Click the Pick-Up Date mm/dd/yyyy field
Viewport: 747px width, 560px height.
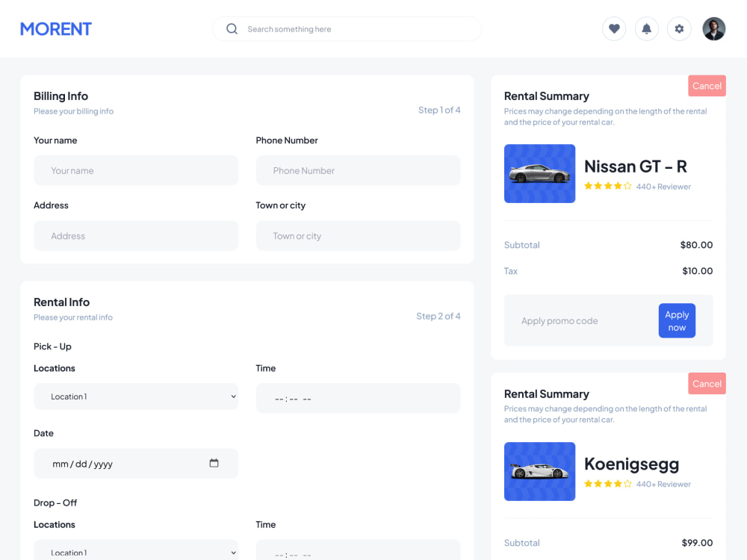tap(136, 464)
